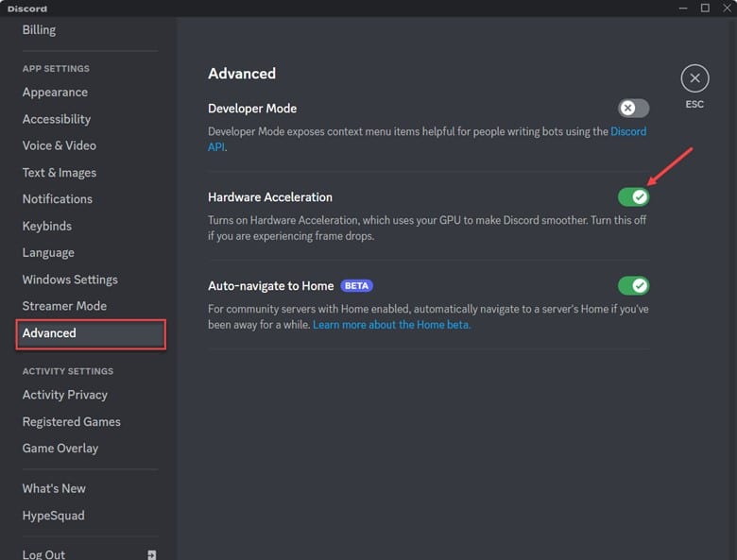Click the Log Out exit icon
The width and height of the screenshot is (737, 560).
(151, 555)
